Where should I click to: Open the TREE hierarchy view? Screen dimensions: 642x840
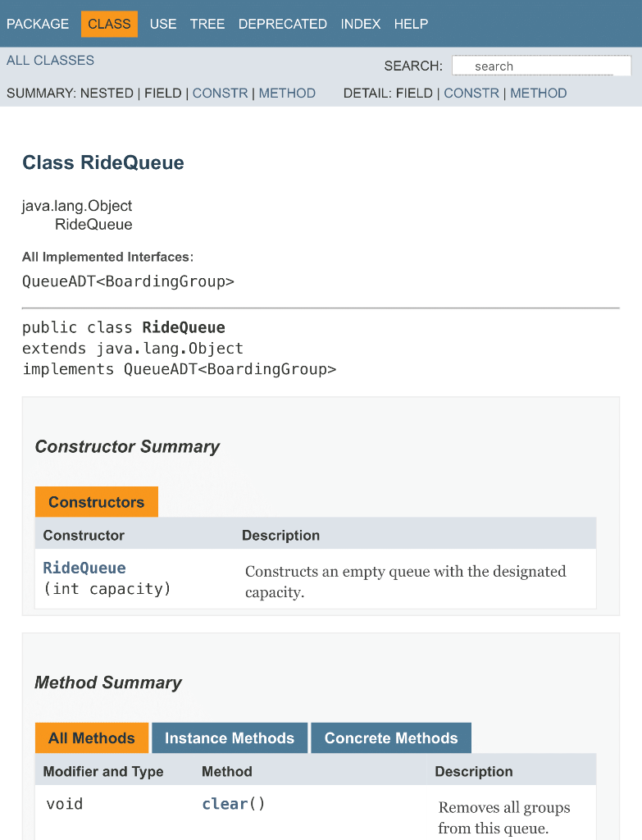207,24
